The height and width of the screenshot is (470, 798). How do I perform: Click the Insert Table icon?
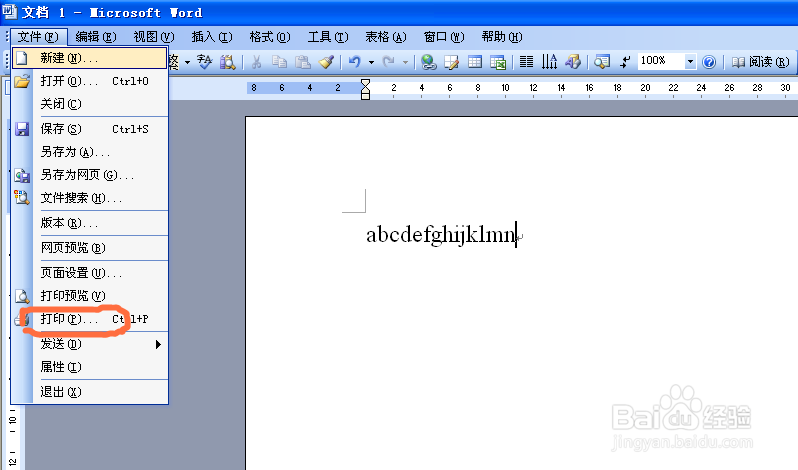(475, 62)
